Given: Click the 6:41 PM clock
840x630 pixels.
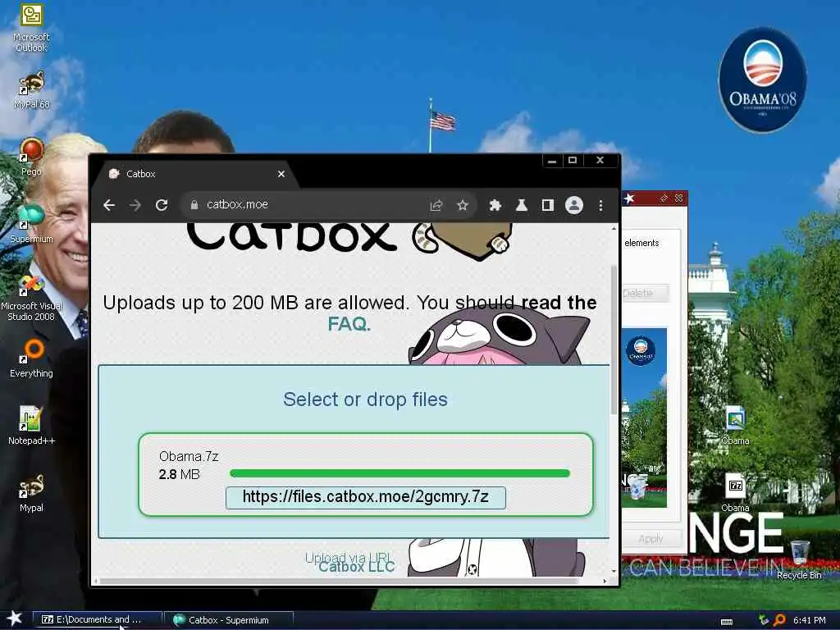Looking at the screenshot, I should point(809,620).
